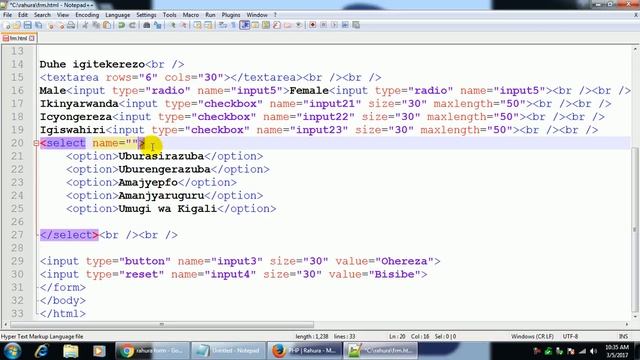Click the Copy toolbar icon
Screen dimensions: 640x360
click(96, 25)
